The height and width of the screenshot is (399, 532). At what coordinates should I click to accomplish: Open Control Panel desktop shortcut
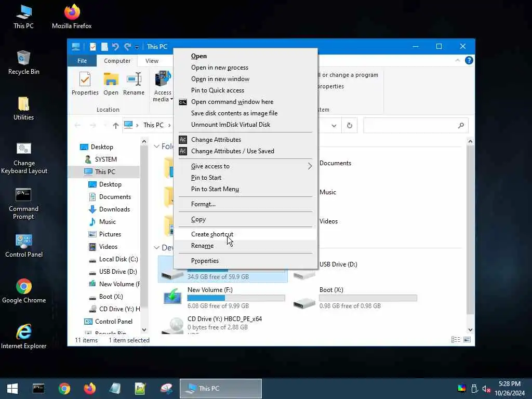[x=24, y=246]
